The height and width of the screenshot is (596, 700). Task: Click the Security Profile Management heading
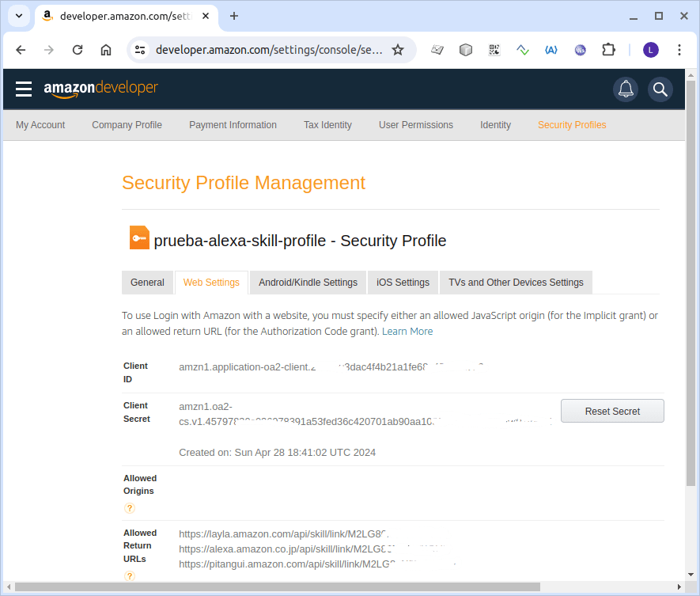244,183
